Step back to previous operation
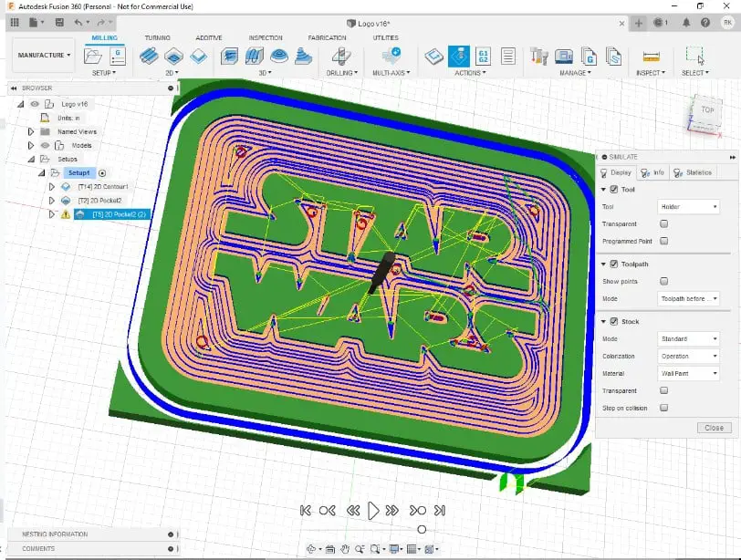 coord(327,511)
